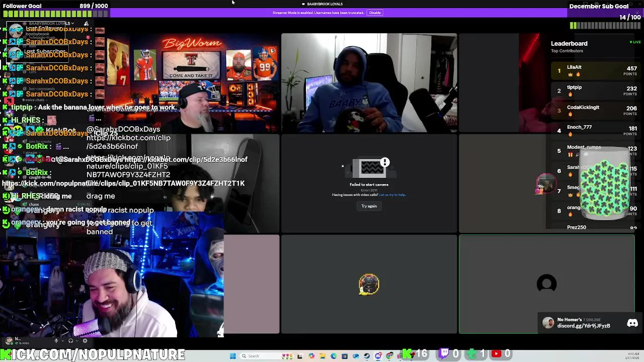The image size is (644, 362).
Task: Click the taskbar Search box
Action: tap(267, 356)
